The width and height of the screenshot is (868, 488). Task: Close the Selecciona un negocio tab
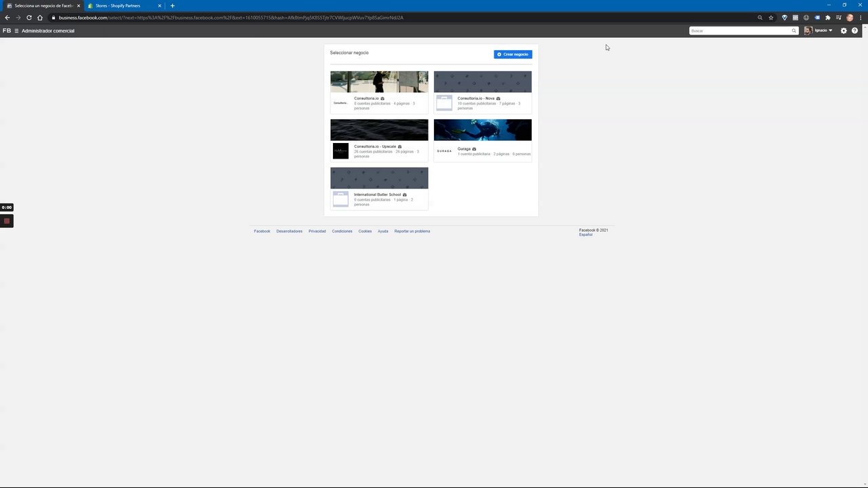click(x=79, y=5)
